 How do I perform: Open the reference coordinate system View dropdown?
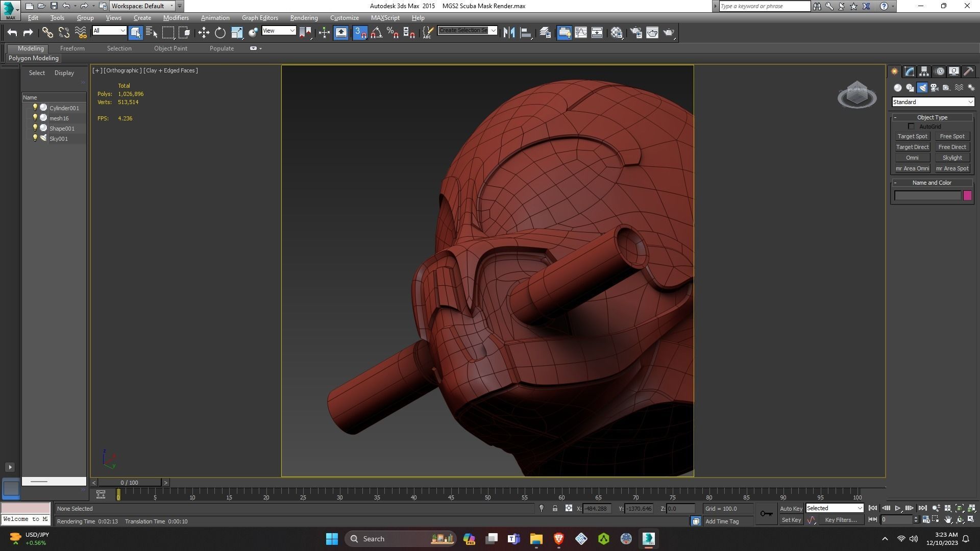(279, 31)
